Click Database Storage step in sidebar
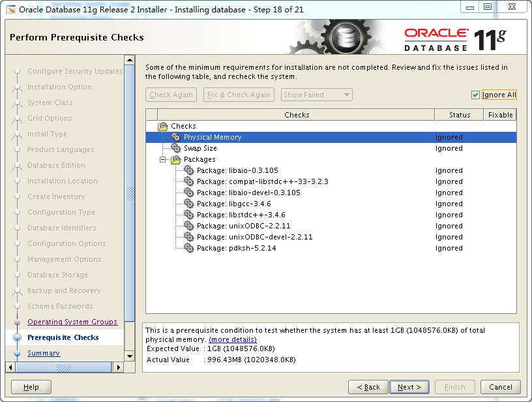The image size is (532, 402). pos(57,275)
